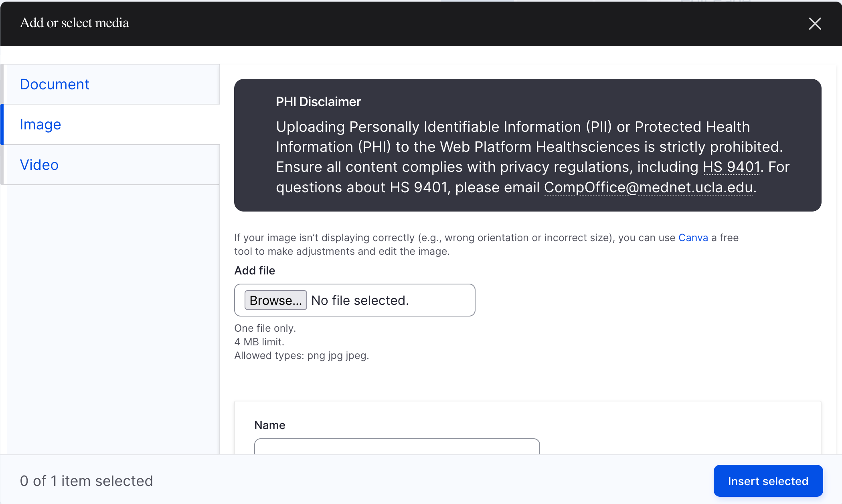The height and width of the screenshot is (504, 842).
Task: Click the 'One file only.' help text
Action: click(x=265, y=328)
